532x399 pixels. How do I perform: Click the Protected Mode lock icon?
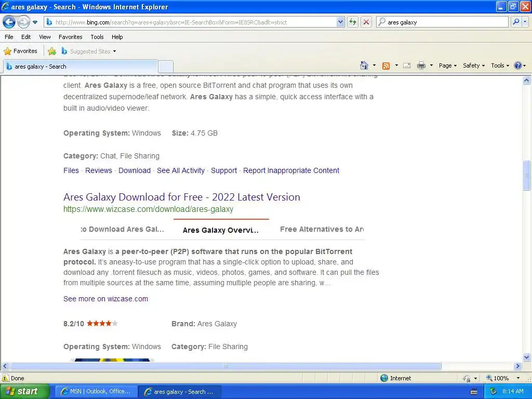coord(467,378)
